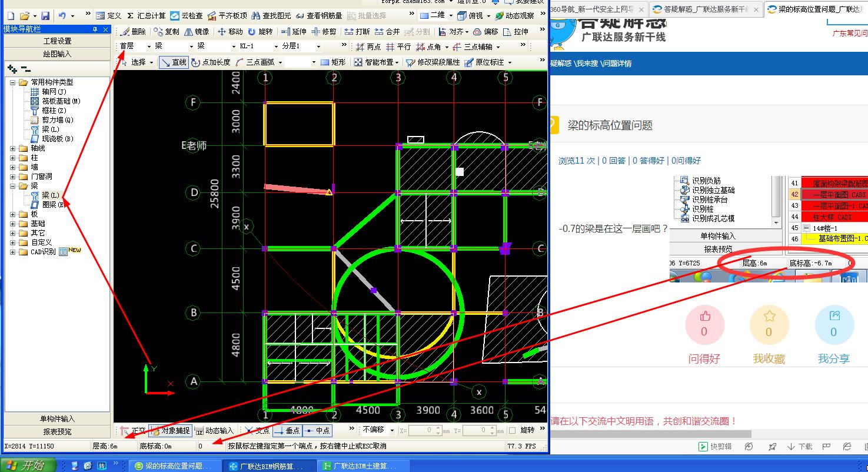Click the 问得好 thumbs-up button
Image resolution: width=868 pixels, height=472 pixels.
[x=704, y=325]
